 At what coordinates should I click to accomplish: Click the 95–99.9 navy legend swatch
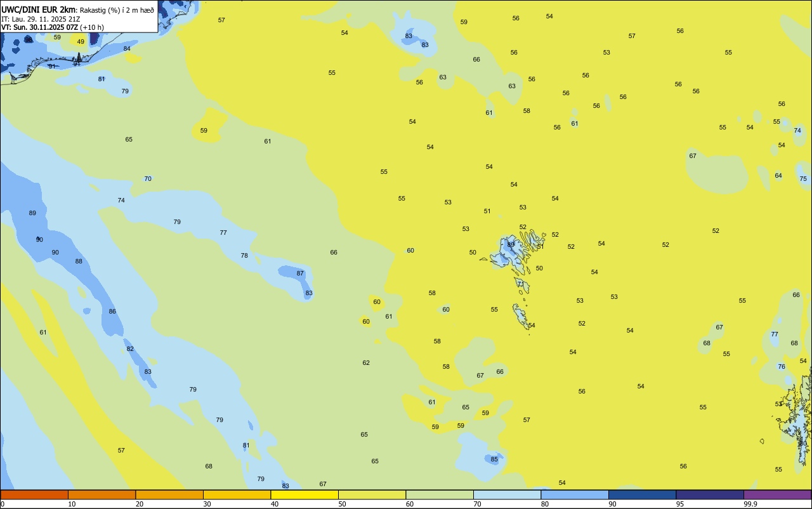(710, 494)
